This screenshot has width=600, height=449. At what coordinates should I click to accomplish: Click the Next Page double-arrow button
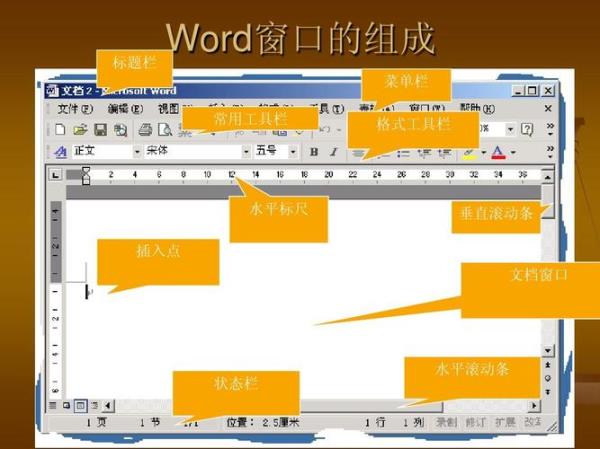[548, 392]
